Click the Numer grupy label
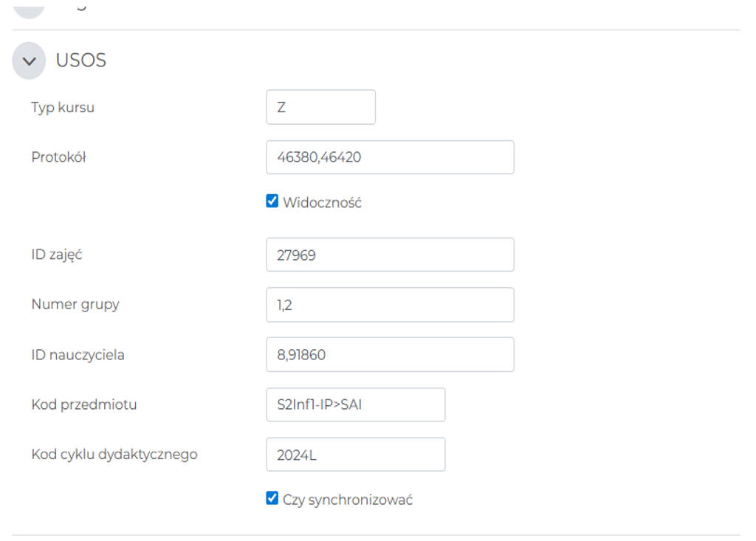756x541 pixels. (x=75, y=304)
